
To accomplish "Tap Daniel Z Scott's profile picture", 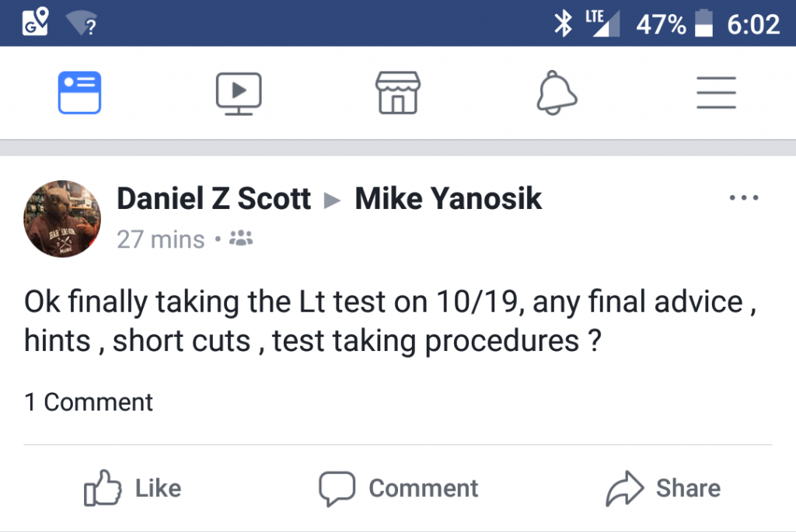I will click(x=62, y=218).
